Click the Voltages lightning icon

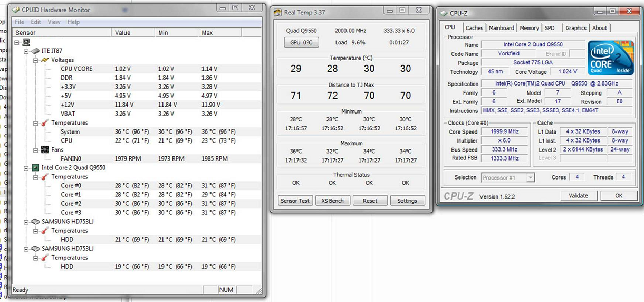(x=45, y=60)
